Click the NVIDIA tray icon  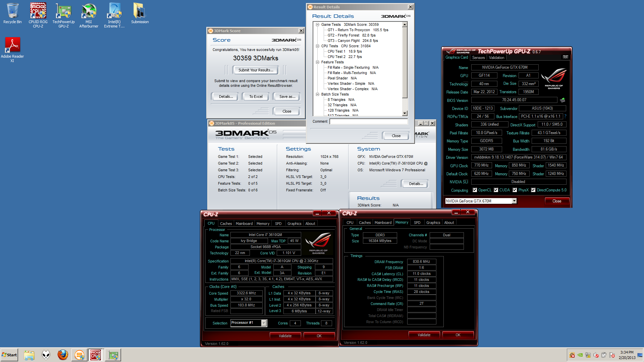(x=580, y=355)
